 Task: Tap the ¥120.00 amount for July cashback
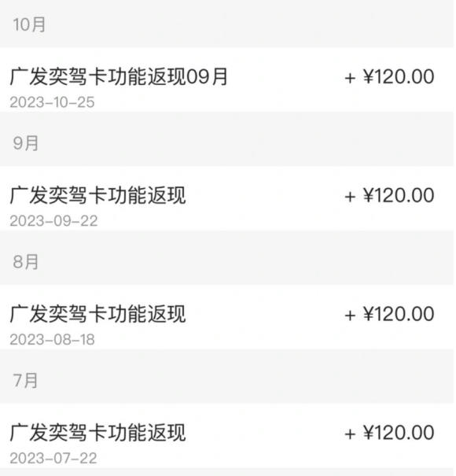(399, 433)
